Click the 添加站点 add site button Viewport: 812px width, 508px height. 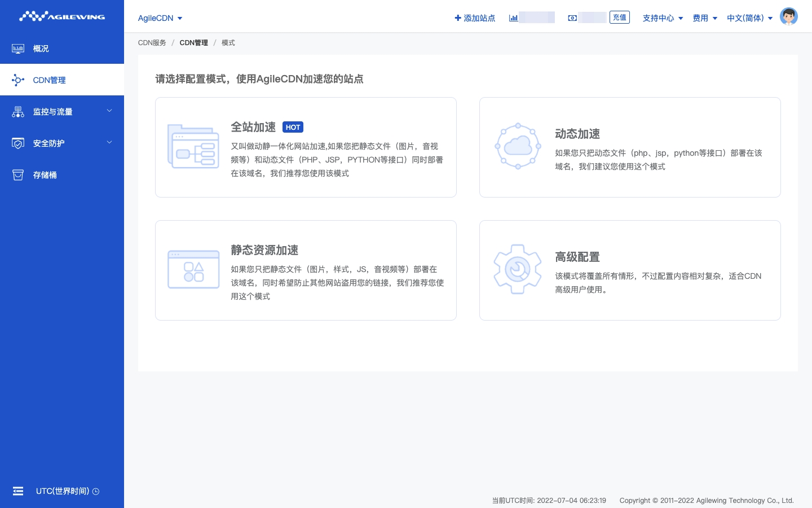(475, 18)
